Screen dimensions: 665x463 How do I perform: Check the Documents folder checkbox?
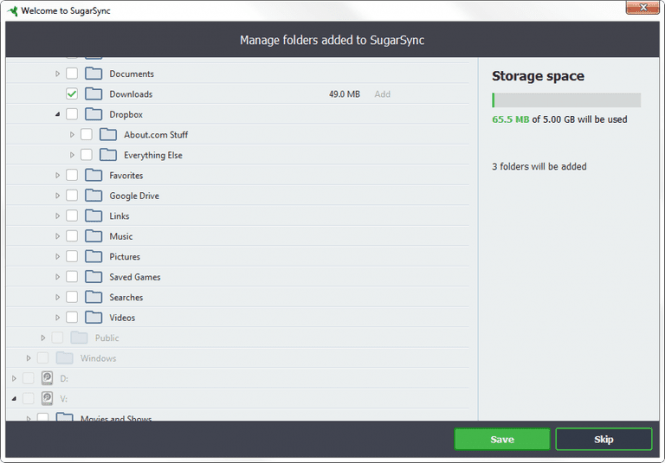point(72,73)
